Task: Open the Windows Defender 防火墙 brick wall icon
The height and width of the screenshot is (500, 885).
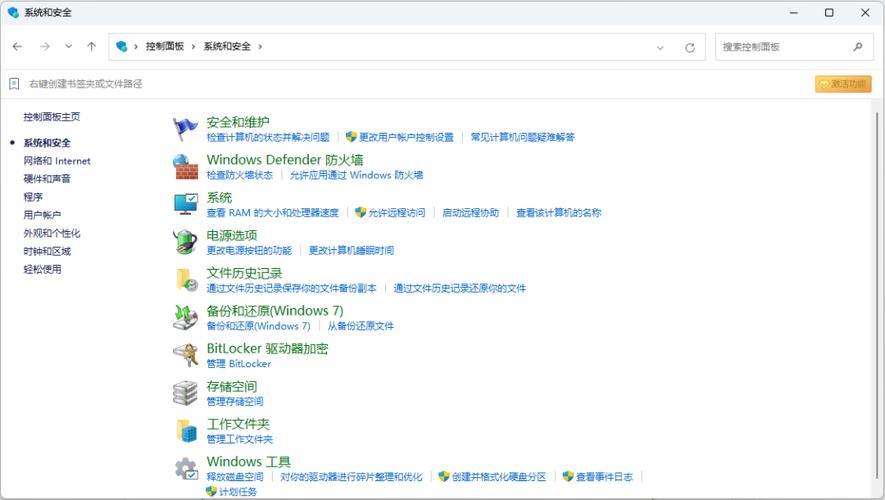Action: tap(186, 166)
